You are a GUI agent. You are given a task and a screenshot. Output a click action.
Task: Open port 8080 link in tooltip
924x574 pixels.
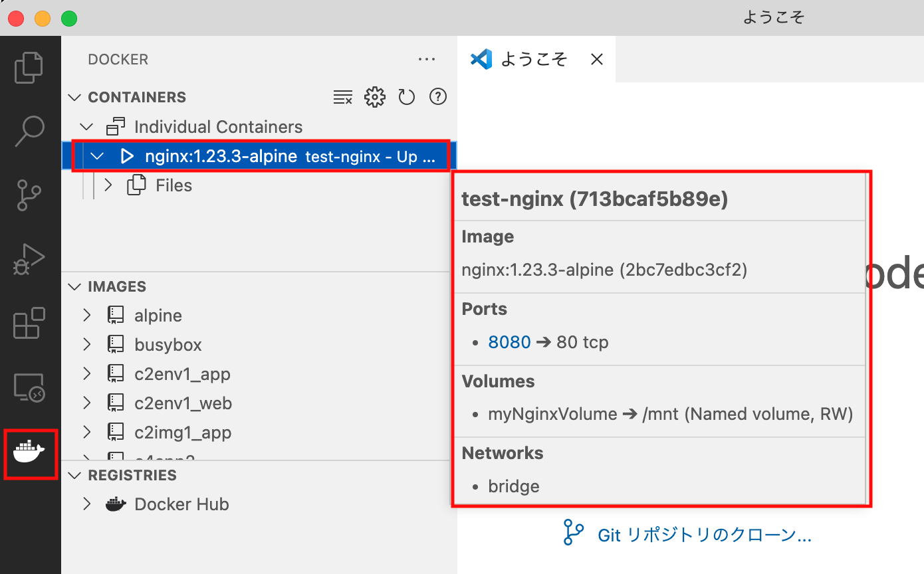510,342
